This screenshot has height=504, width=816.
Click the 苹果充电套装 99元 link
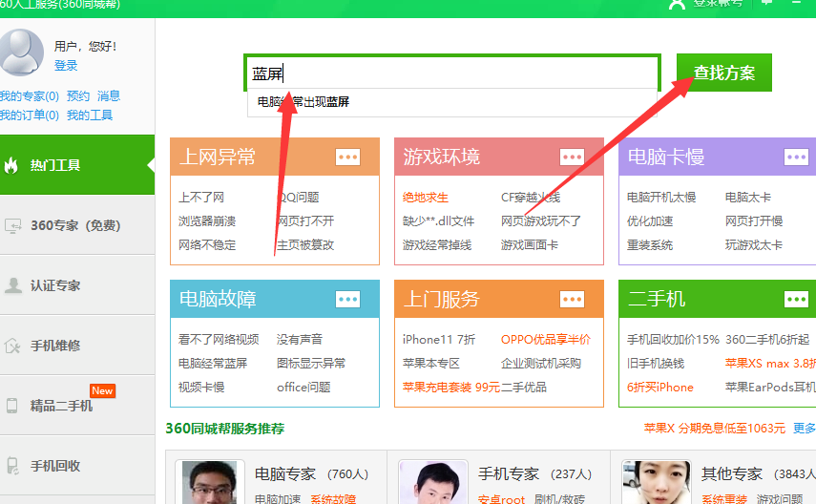coord(451,388)
